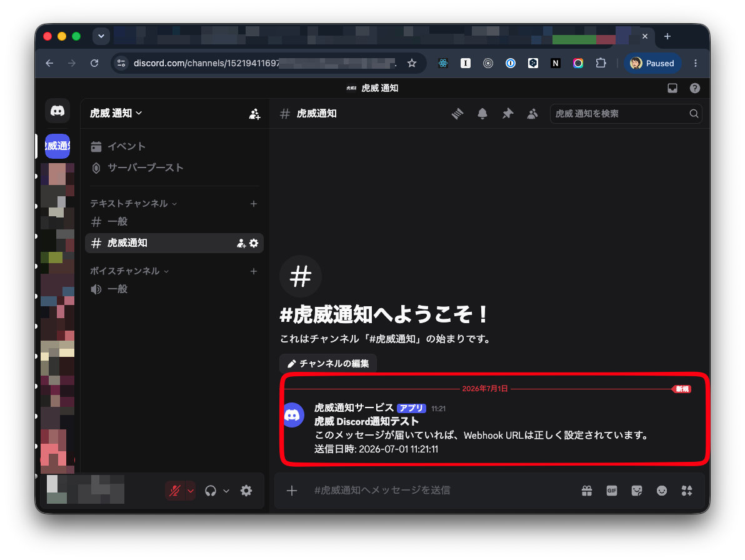
Task: Click invite icon on 虎威通知 channel row
Action: (x=241, y=243)
